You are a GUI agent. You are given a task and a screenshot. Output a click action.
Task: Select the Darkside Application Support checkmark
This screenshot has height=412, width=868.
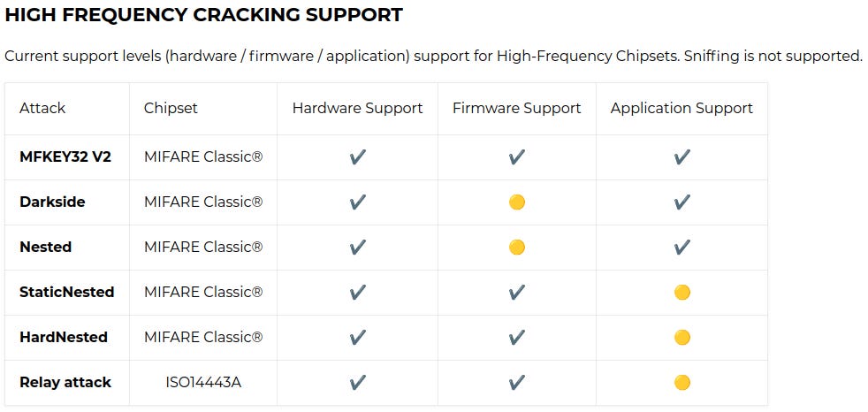click(x=681, y=202)
